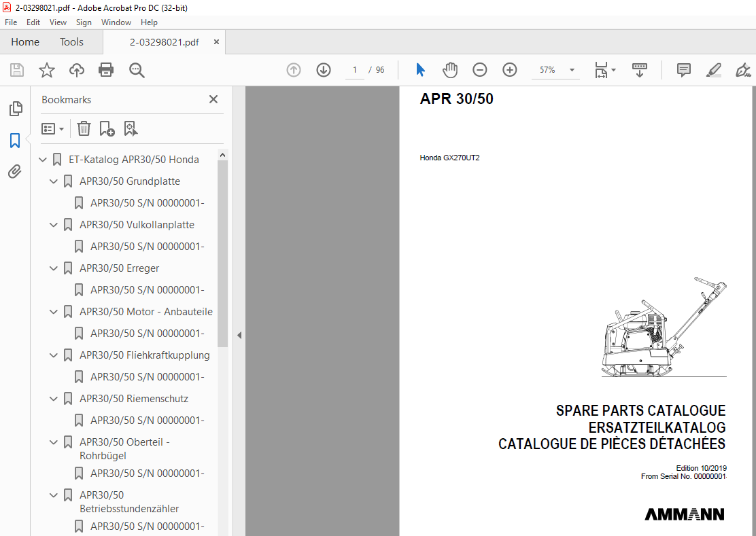Close the 2-03298021.pdf tab
Viewport: 756px width, 536px height.
point(216,42)
